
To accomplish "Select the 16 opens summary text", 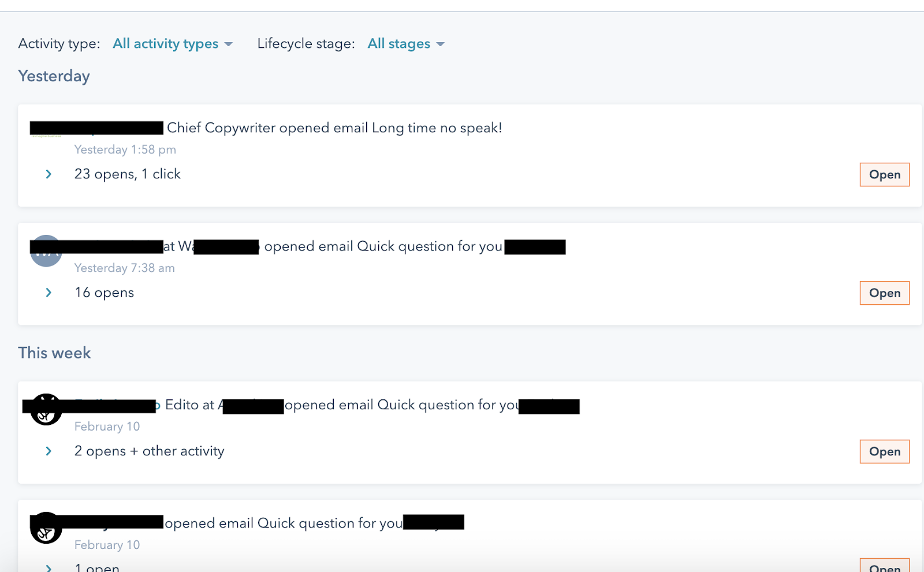I will point(104,293).
